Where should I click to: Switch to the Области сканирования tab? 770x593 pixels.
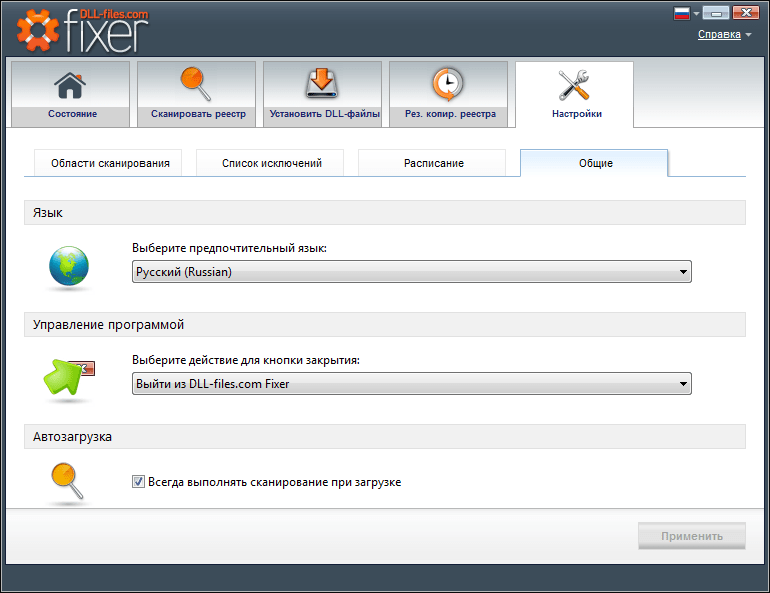(x=108, y=162)
